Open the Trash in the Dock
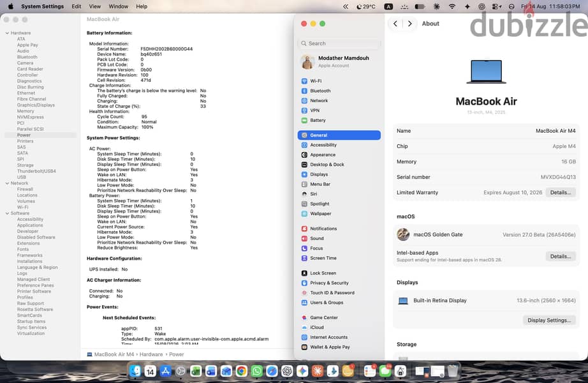 point(453,372)
